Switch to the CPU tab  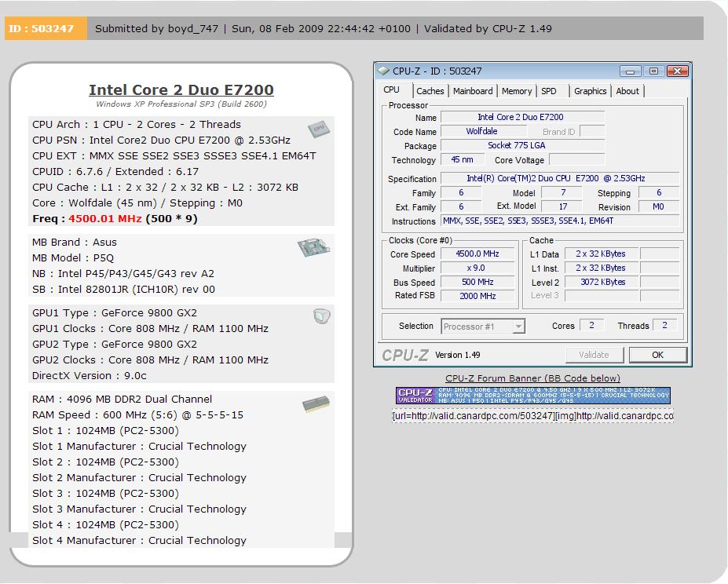tap(391, 90)
